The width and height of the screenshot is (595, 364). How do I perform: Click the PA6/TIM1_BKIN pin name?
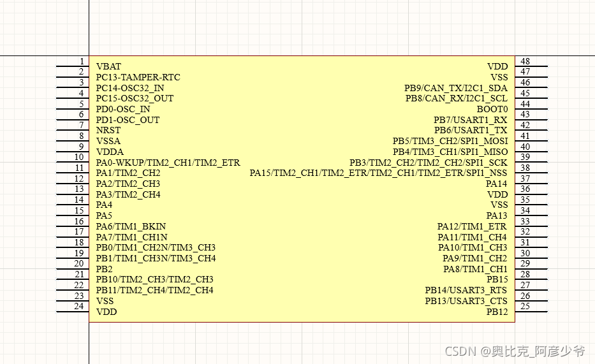pyautogui.click(x=131, y=226)
